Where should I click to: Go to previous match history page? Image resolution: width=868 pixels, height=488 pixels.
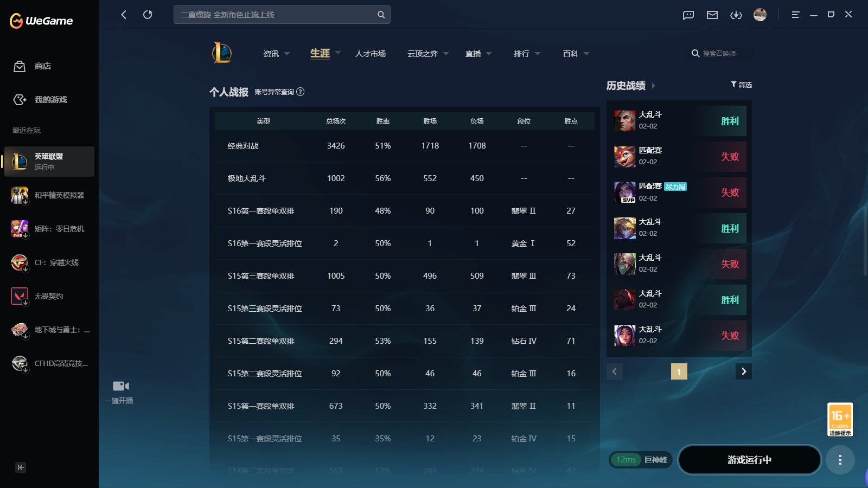click(x=615, y=371)
